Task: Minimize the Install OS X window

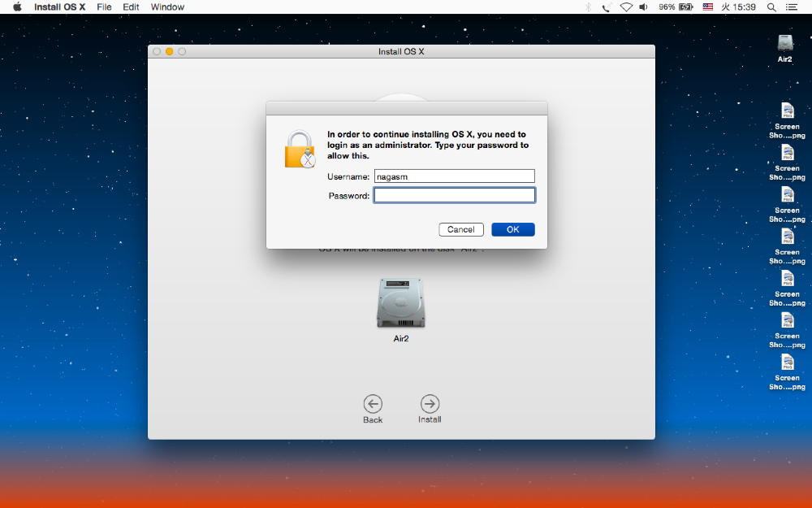Action: (170, 51)
